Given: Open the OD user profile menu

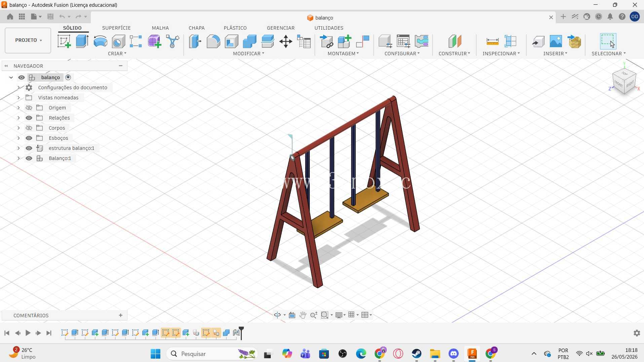Looking at the screenshot, I should [635, 17].
